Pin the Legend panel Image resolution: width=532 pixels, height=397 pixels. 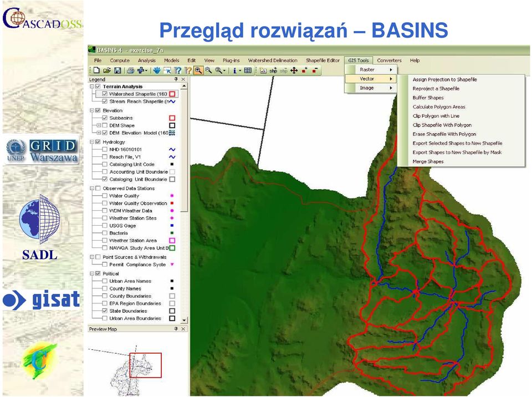click(176, 79)
